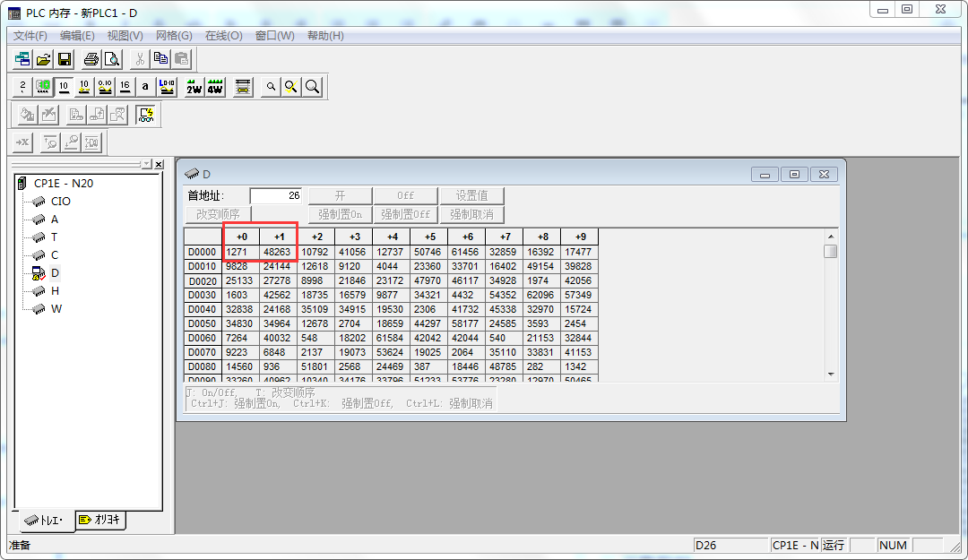The height and width of the screenshot is (560, 968).
Task: Select the CIO memory area
Action: 61,202
